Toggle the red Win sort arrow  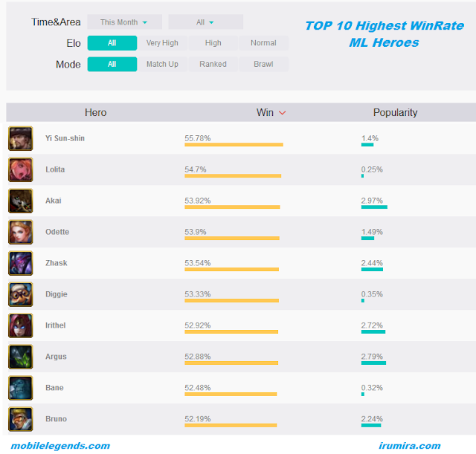(x=283, y=113)
